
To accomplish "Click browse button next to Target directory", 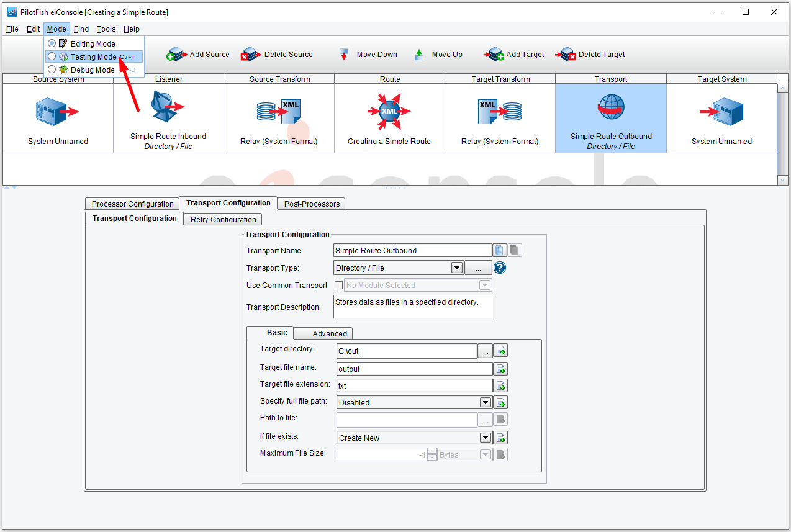I will [x=486, y=351].
